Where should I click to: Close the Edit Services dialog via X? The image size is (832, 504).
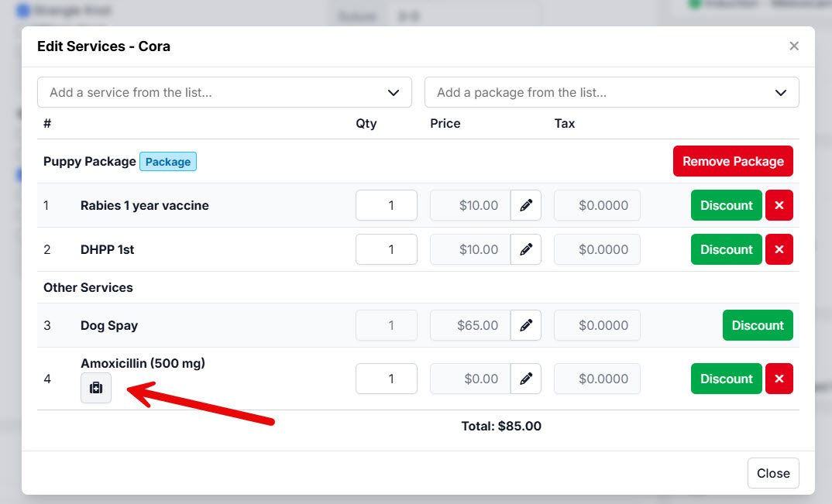tap(794, 46)
